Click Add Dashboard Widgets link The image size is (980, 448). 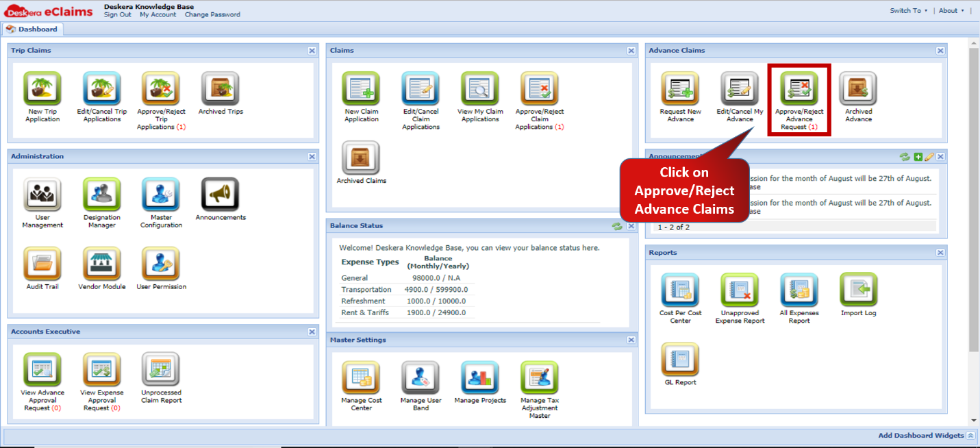point(921,436)
